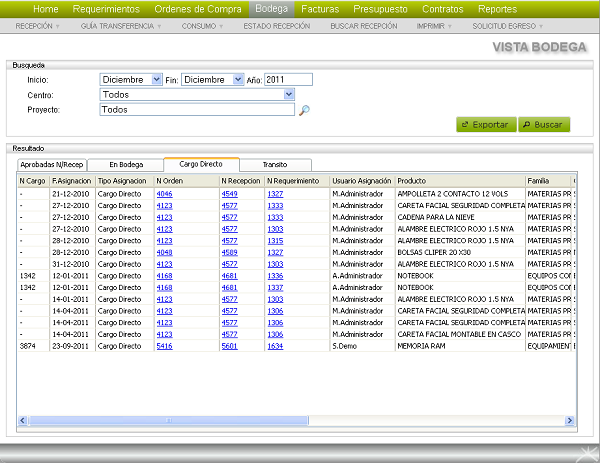The width and height of the screenshot is (600, 463).
Task: Expand the SOLICITUD EGRESO submenu
Action: pos(507,26)
